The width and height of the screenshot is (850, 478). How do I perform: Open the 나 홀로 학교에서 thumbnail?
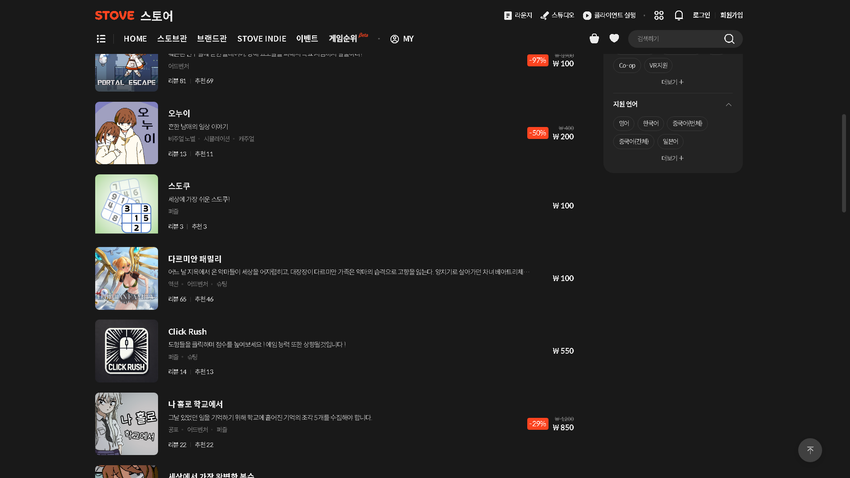126,424
